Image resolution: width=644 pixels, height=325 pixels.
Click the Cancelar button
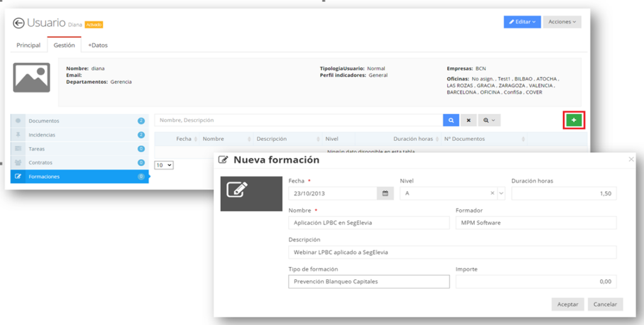[605, 304]
